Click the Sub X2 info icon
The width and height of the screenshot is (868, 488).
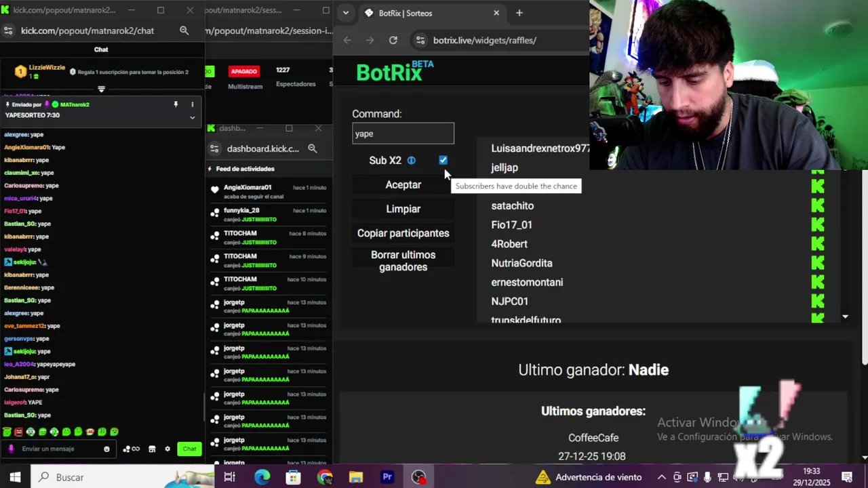click(411, 161)
